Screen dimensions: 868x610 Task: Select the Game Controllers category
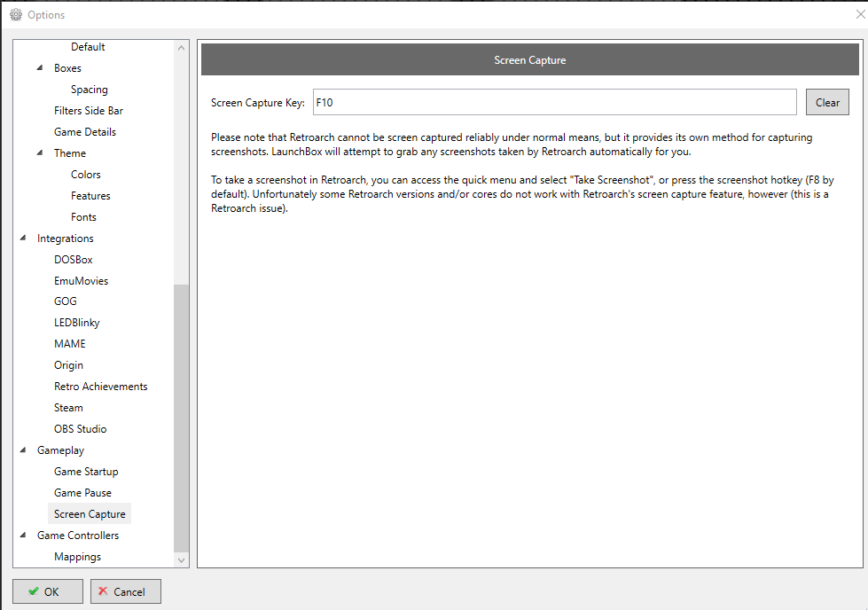point(78,536)
